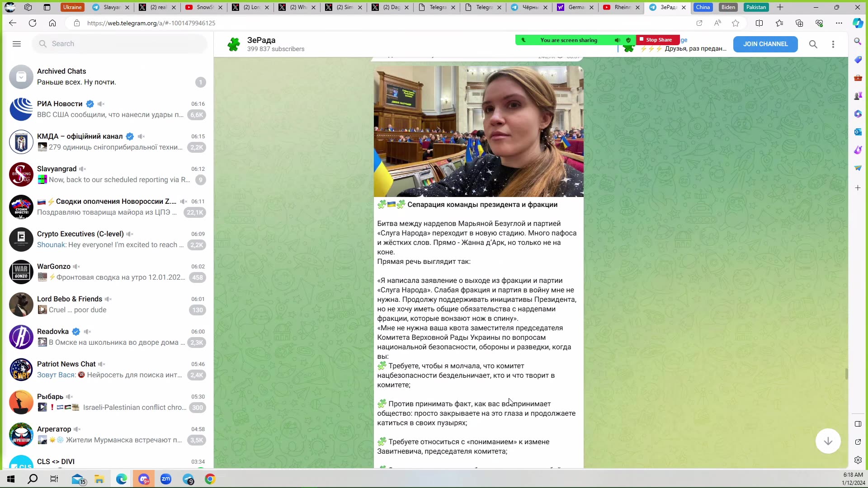Toggle Edge split screen icon
868x488 pixels.
coord(759,23)
